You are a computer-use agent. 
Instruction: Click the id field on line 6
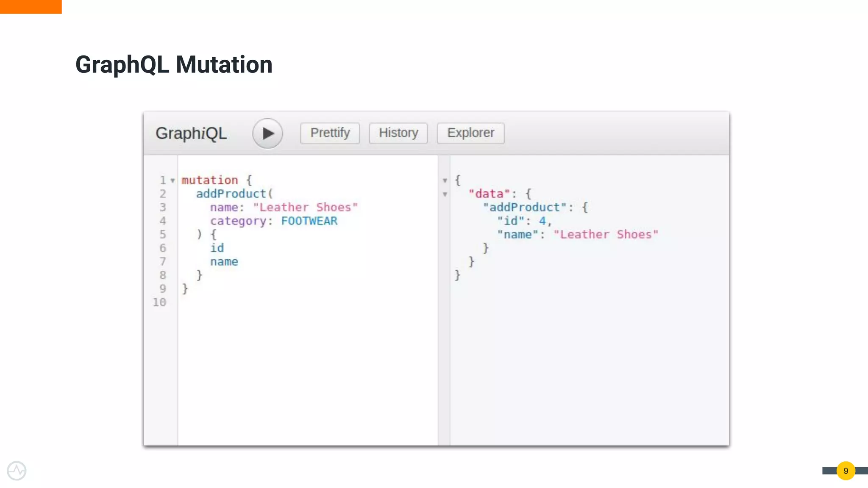217,248
